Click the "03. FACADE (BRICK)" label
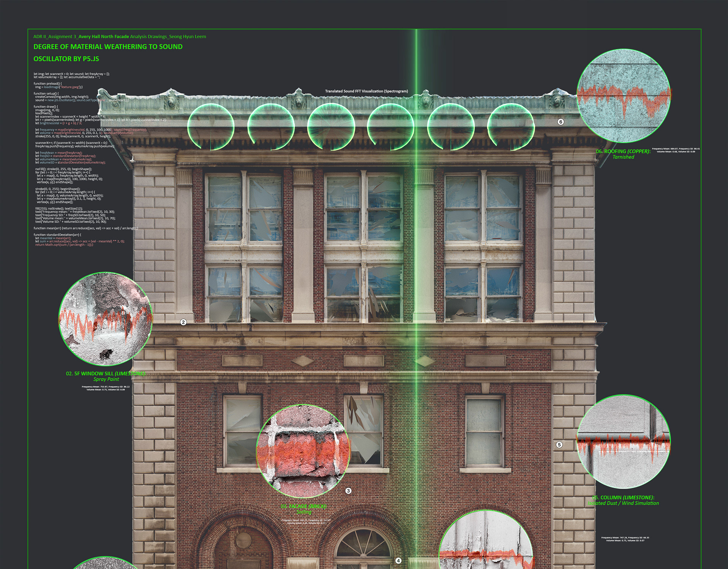This screenshot has height=569, width=728. 303,506
